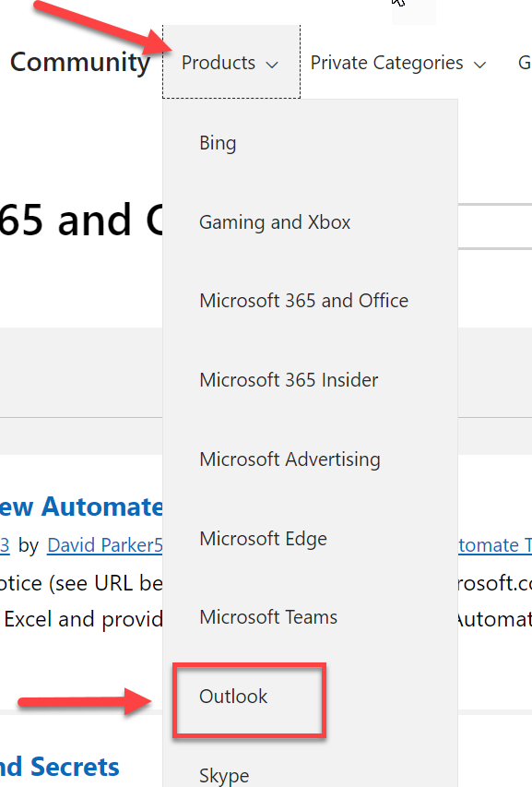Select Bing from Products menu
532x787 pixels.
click(218, 142)
